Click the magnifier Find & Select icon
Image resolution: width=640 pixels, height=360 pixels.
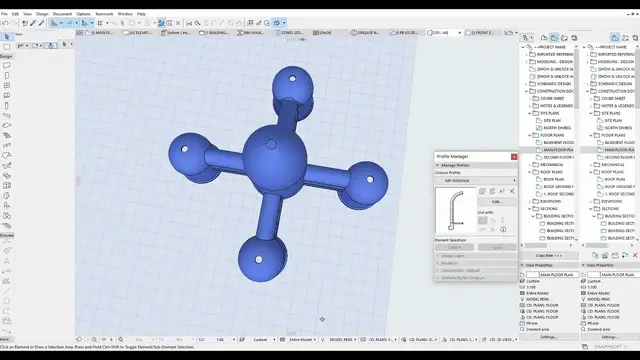tap(197, 23)
